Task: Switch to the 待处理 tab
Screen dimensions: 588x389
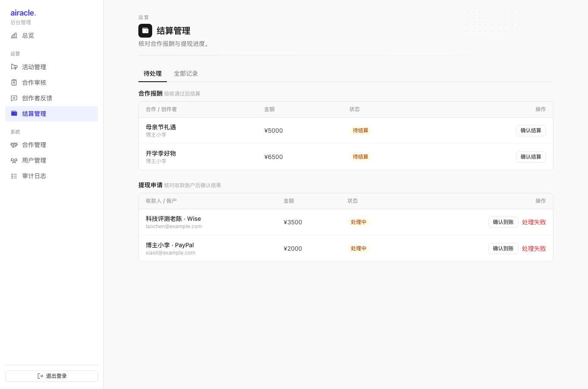Action: 153,73
